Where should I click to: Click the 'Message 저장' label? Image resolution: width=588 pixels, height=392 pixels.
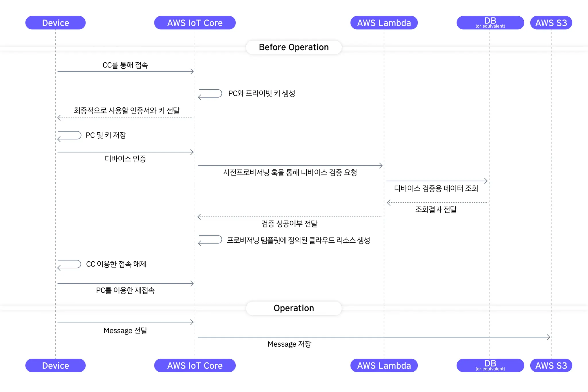click(289, 344)
